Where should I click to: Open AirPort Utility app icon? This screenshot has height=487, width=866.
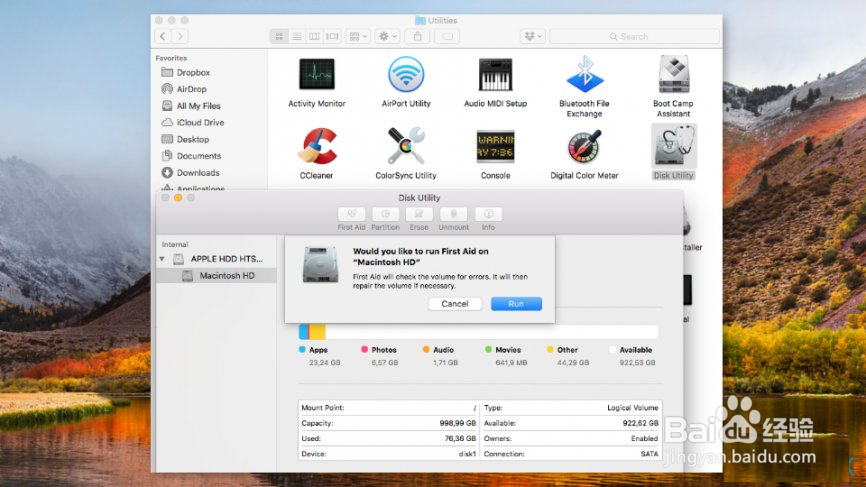[406, 74]
